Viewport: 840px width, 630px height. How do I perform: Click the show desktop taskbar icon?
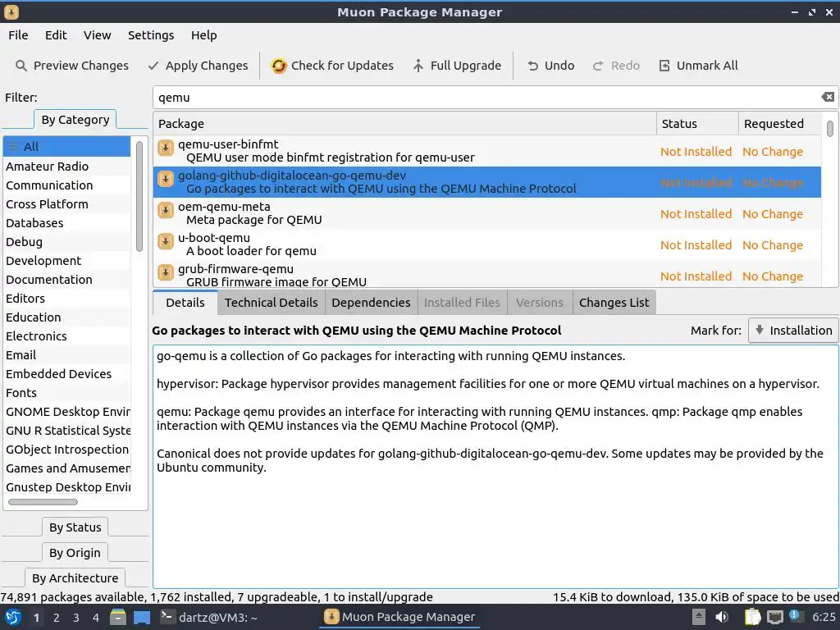[142, 617]
